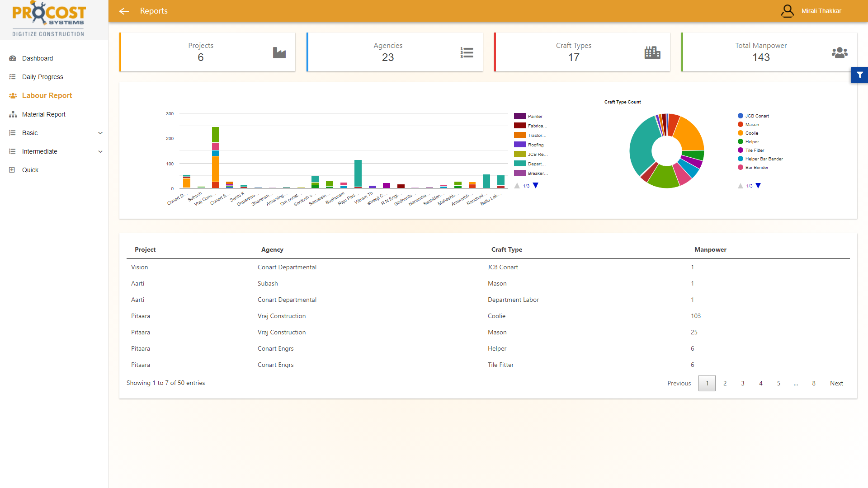Open the Material Report menu item
The image size is (868, 488).
tap(43, 114)
